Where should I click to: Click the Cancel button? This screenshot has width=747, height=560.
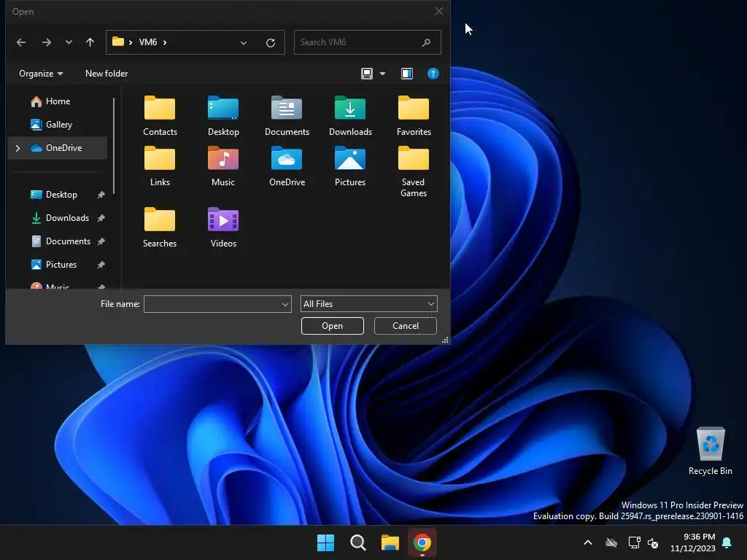coord(406,326)
